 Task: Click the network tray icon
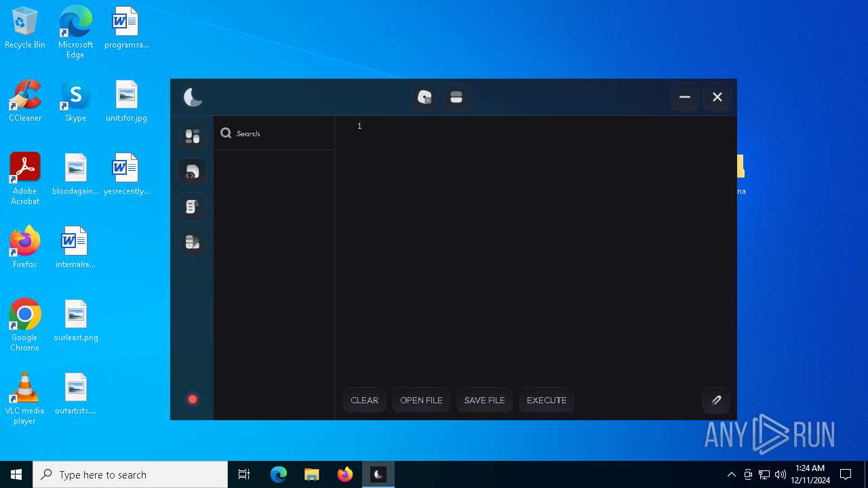(x=764, y=474)
